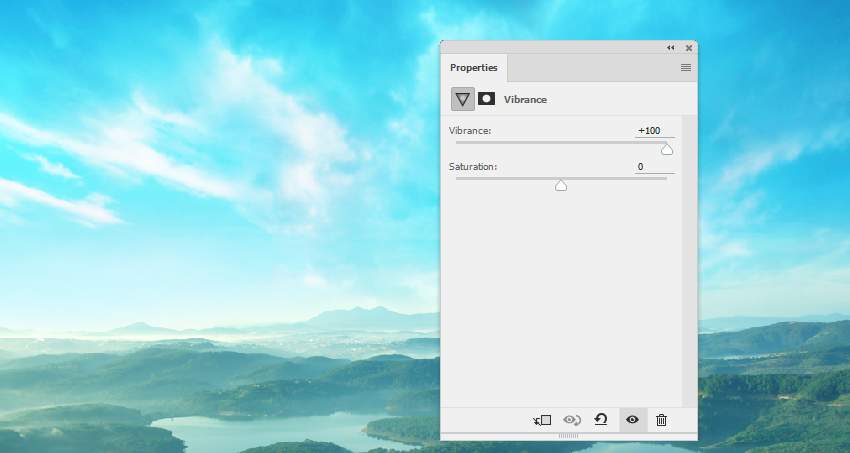View the previous state of the adjustment
Viewport: 850px width, 453px height.
pyautogui.click(x=571, y=420)
